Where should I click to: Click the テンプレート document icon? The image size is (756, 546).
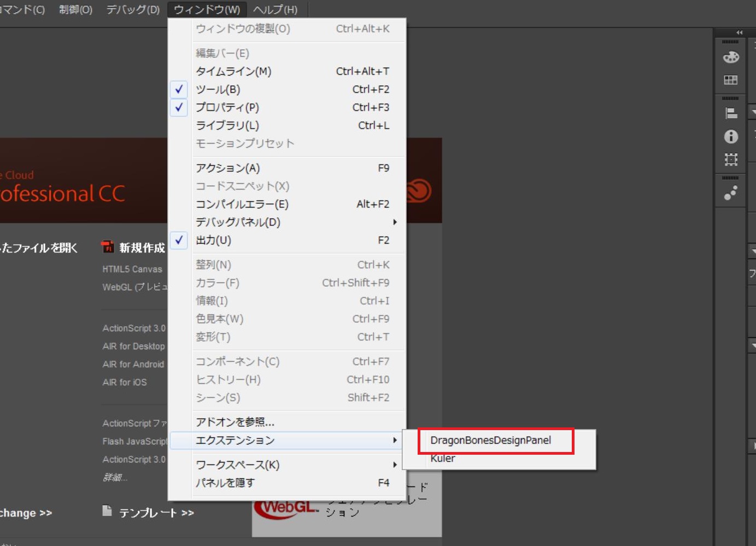(x=107, y=510)
